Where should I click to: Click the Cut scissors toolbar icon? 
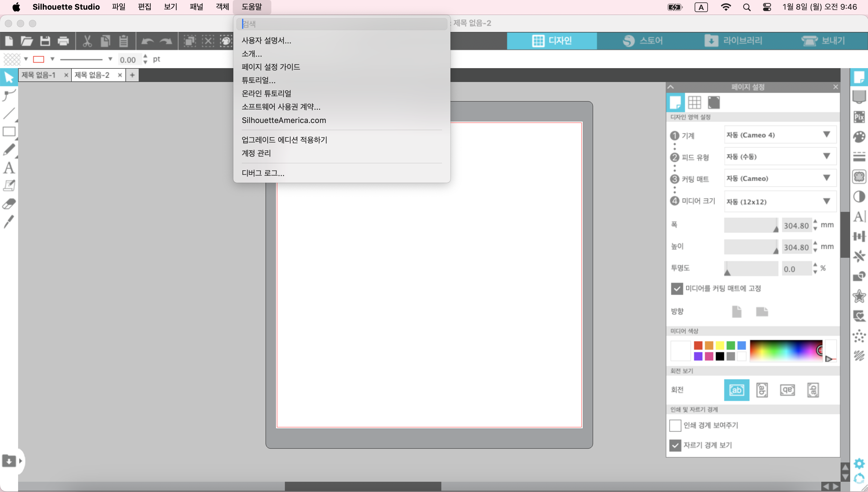click(87, 41)
